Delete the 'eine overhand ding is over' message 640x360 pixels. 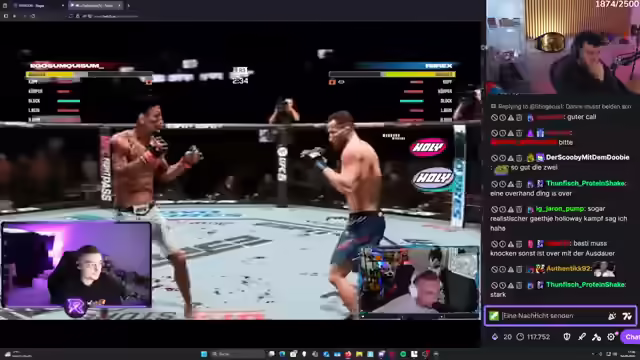pyautogui.click(x=519, y=184)
